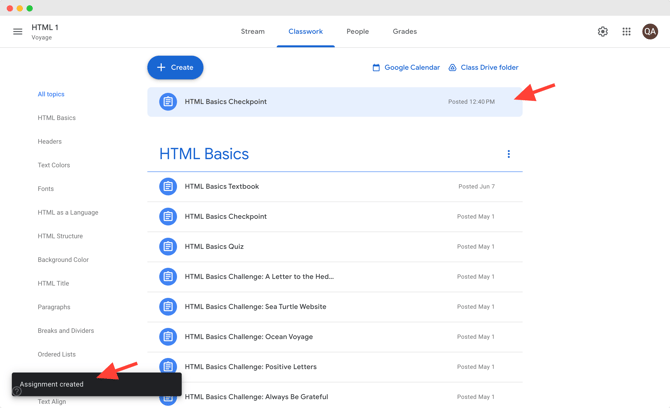Switch to the People tab

click(x=357, y=32)
